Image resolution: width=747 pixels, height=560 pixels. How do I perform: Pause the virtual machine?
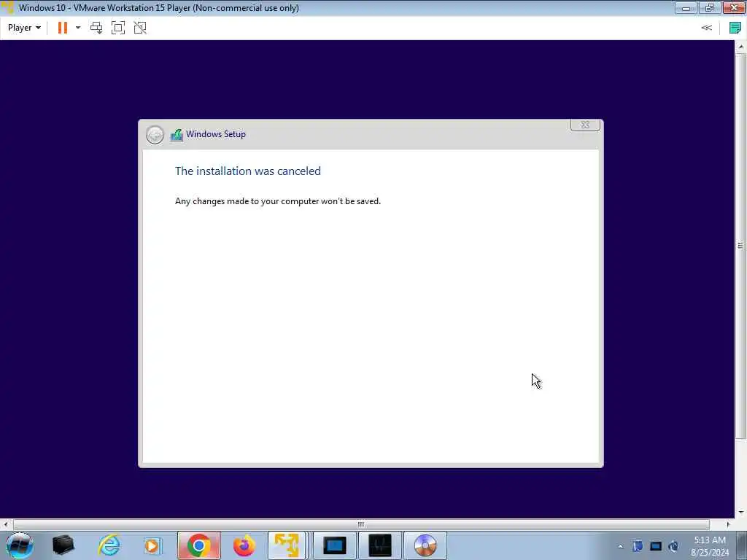63,28
